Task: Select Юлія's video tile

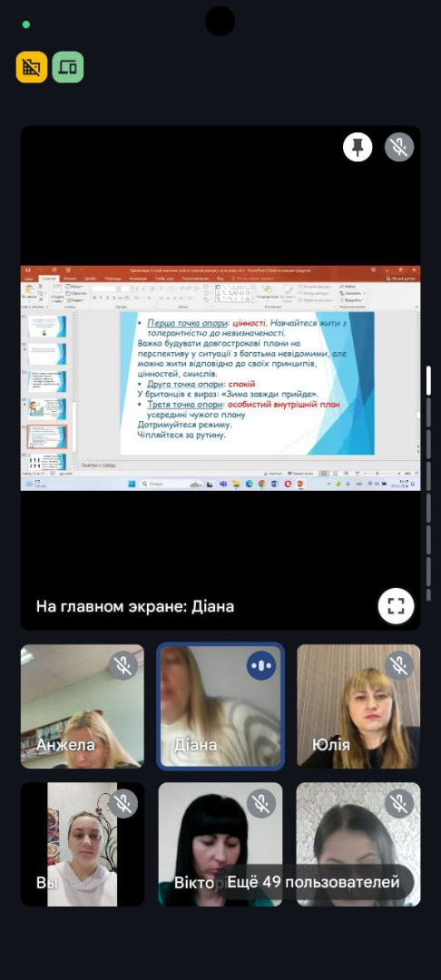Action: click(358, 706)
